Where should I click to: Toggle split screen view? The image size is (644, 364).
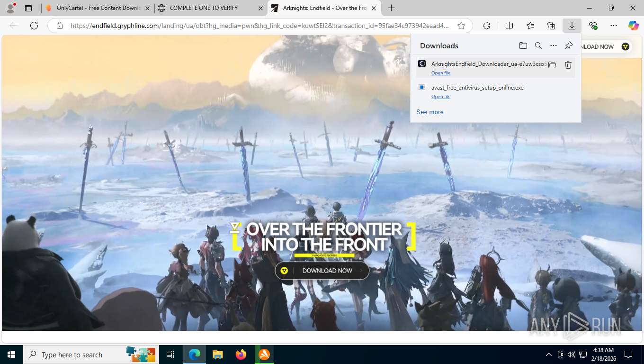click(x=509, y=26)
